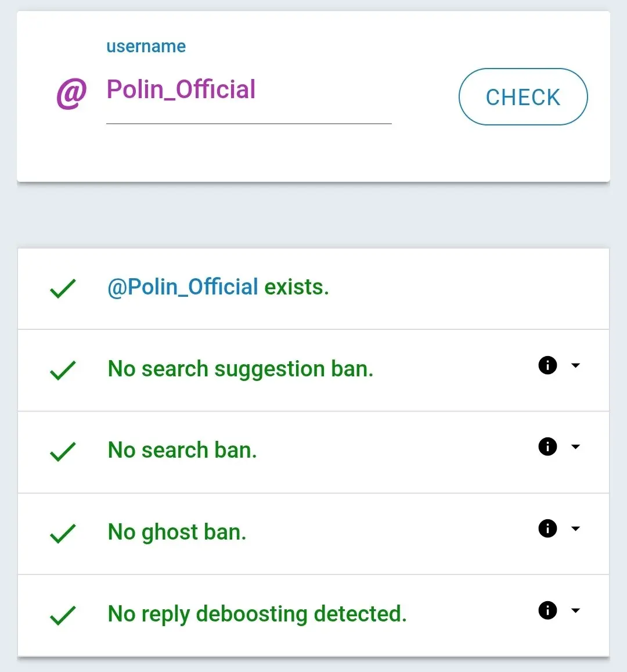
Task: Select the username label above the field
Action: pos(146,46)
